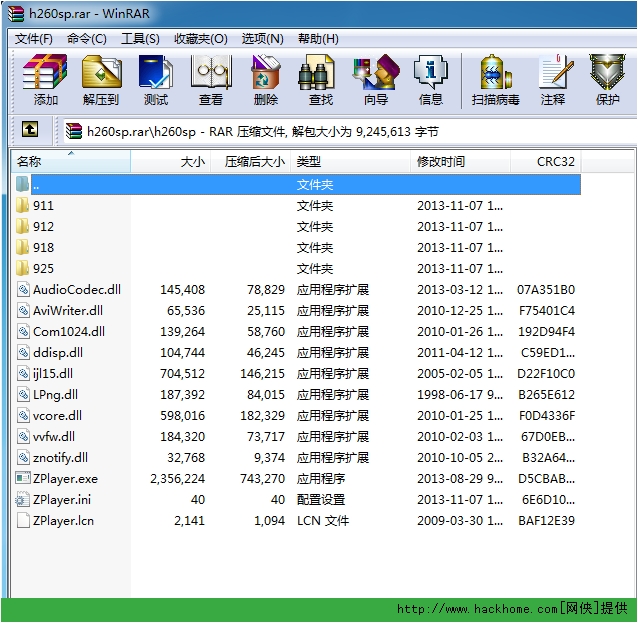Go up one folder level arrow

[30, 130]
